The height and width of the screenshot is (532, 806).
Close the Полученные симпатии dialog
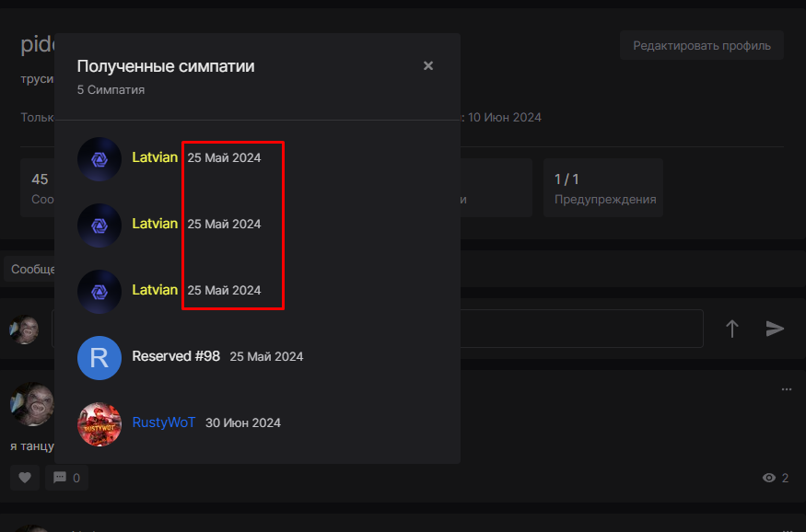click(428, 66)
